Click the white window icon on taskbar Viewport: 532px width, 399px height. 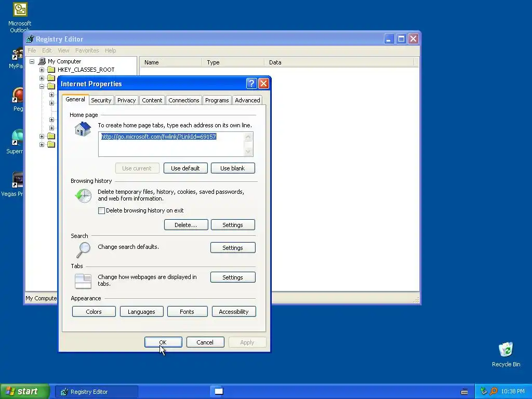[219, 392]
